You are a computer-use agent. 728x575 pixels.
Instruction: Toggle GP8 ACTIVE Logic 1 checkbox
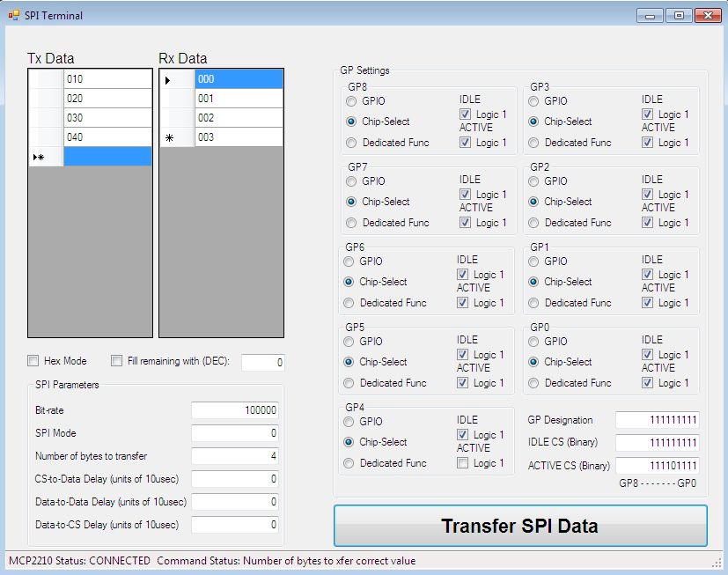click(465, 143)
